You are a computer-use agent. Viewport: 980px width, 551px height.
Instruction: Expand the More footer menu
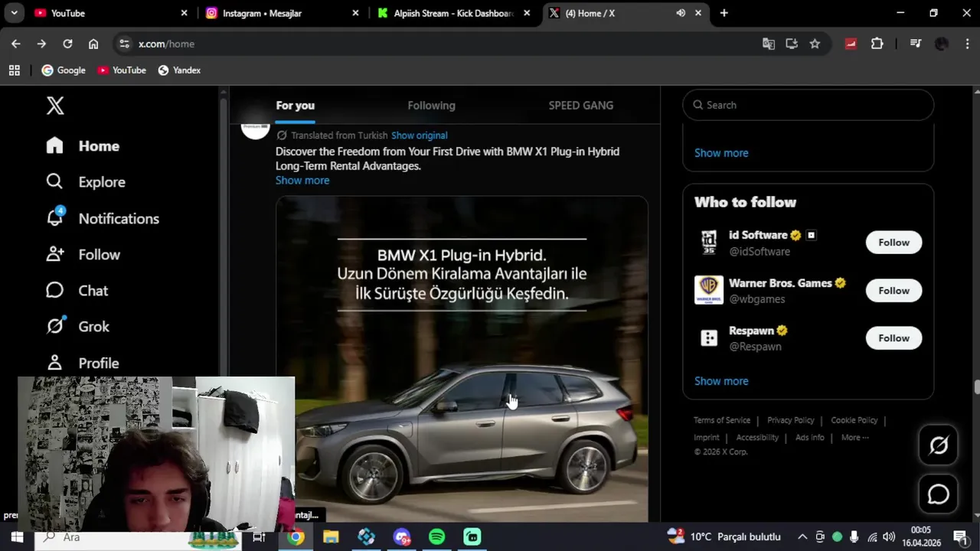(855, 438)
